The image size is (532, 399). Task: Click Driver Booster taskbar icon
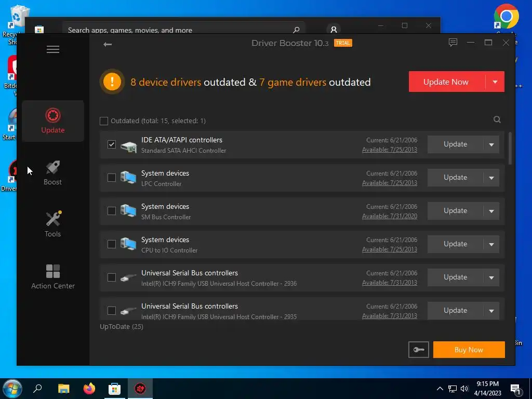(140, 389)
